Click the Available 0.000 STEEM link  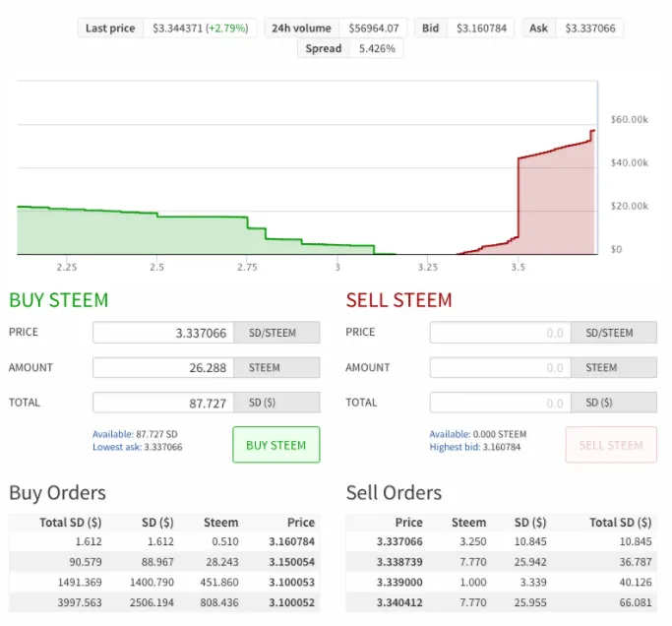[x=478, y=434]
